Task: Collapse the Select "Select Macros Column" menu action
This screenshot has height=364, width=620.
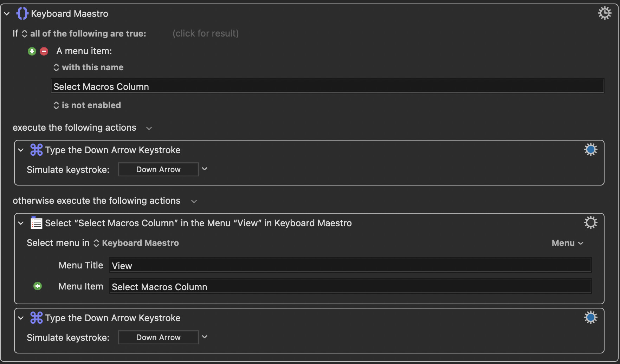Action: pyautogui.click(x=21, y=223)
